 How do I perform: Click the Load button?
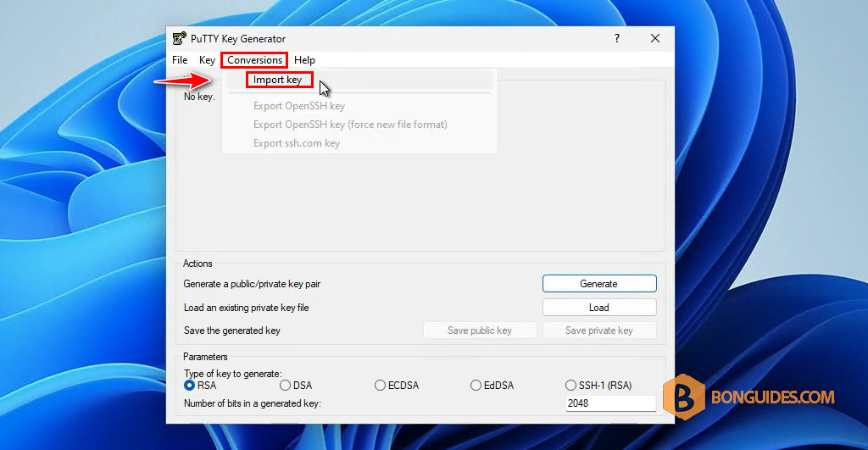click(x=599, y=307)
